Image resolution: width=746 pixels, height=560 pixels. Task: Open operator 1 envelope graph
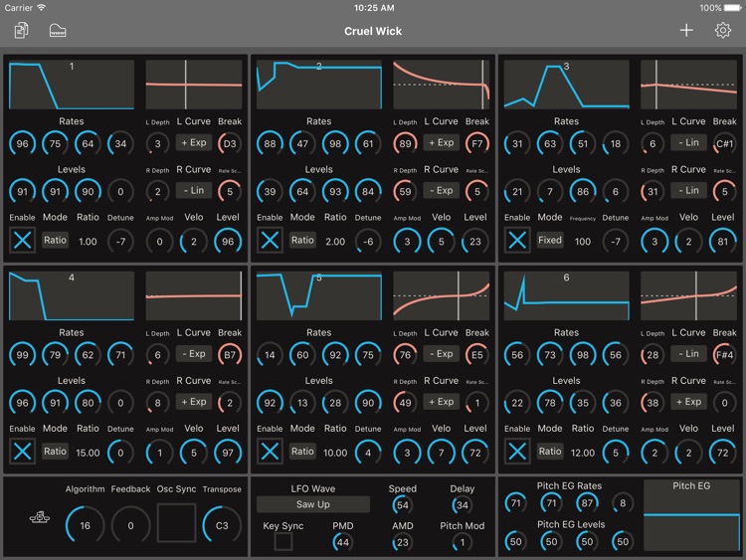tap(72, 85)
